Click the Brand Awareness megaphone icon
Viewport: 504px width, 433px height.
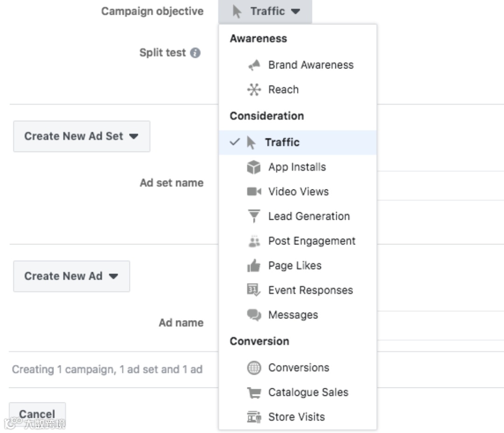[x=254, y=65]
